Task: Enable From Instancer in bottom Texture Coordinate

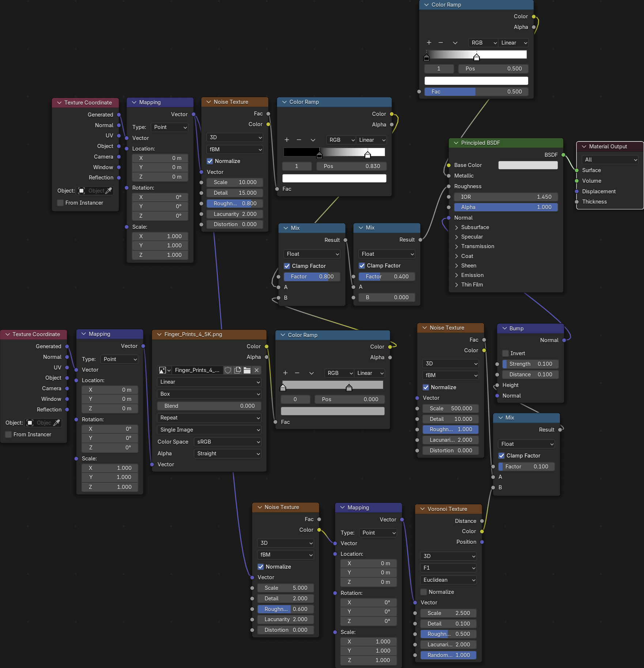Action: tap(8, 434)
